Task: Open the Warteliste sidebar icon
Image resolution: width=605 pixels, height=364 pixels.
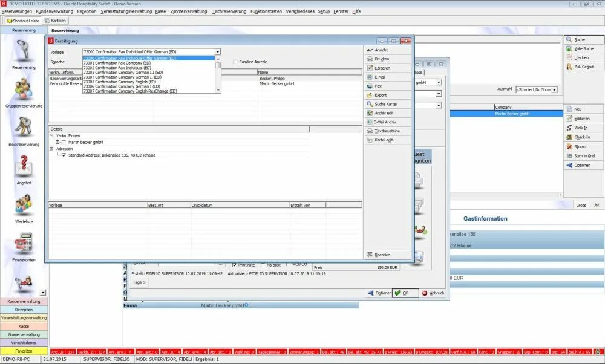Action: (24, 204)
